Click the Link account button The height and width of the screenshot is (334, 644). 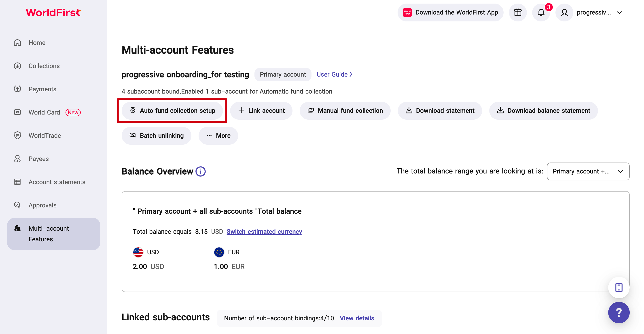click(x=261, y=111)
